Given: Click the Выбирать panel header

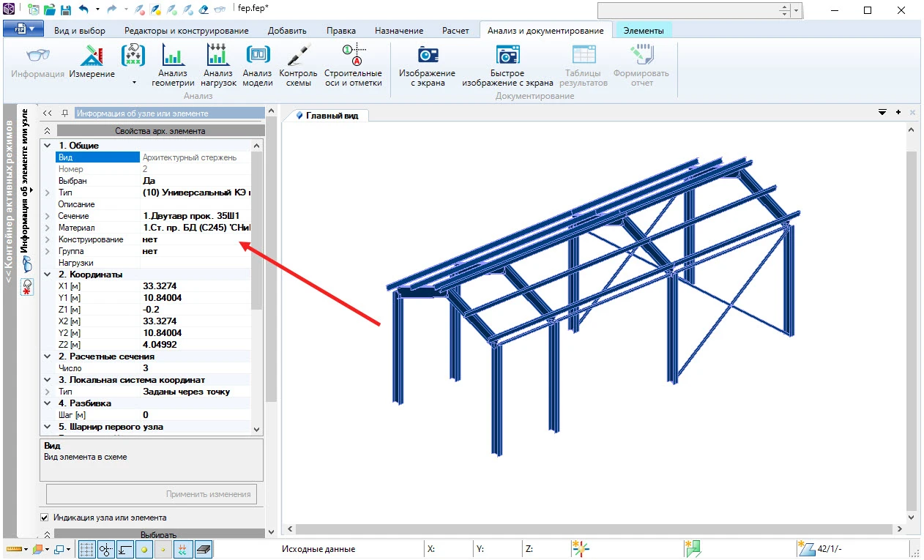Looking at the screenshot, I should coord(158,534).
